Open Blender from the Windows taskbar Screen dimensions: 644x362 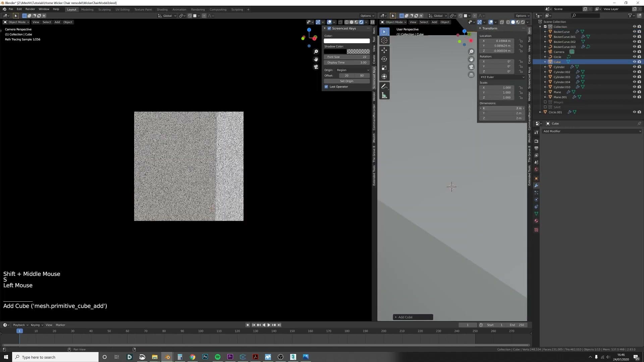pyautogui.click(x=167, y=357)
